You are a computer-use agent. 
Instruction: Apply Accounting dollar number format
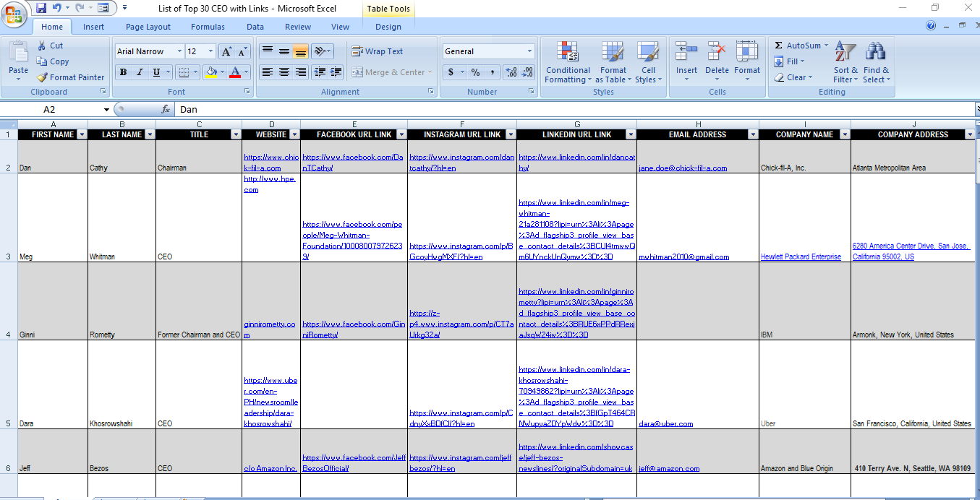[x=451, y=72]
